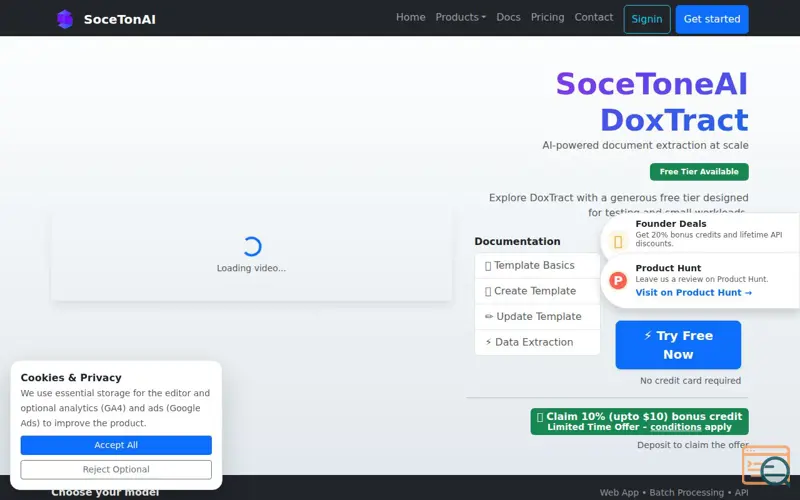Open the Template Basics documentation item
The width and height of the screenshot is (800, 500).
point(537,265)
